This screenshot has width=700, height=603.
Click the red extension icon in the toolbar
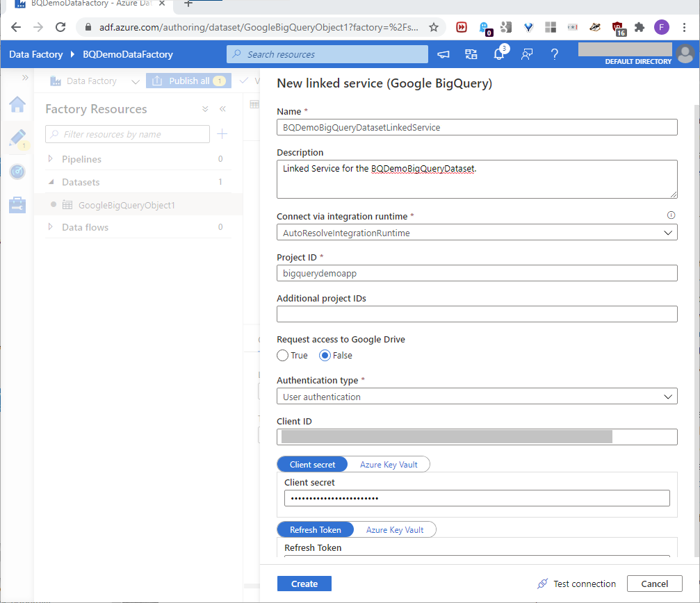[461, 27]
